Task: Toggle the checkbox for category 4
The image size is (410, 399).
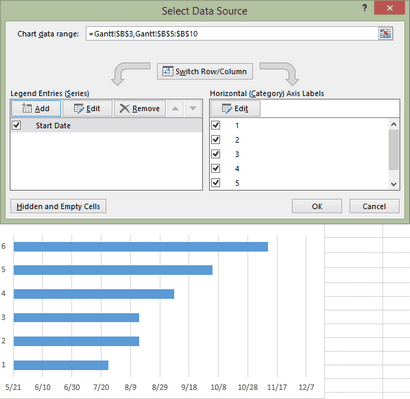Action: (216, 168)
